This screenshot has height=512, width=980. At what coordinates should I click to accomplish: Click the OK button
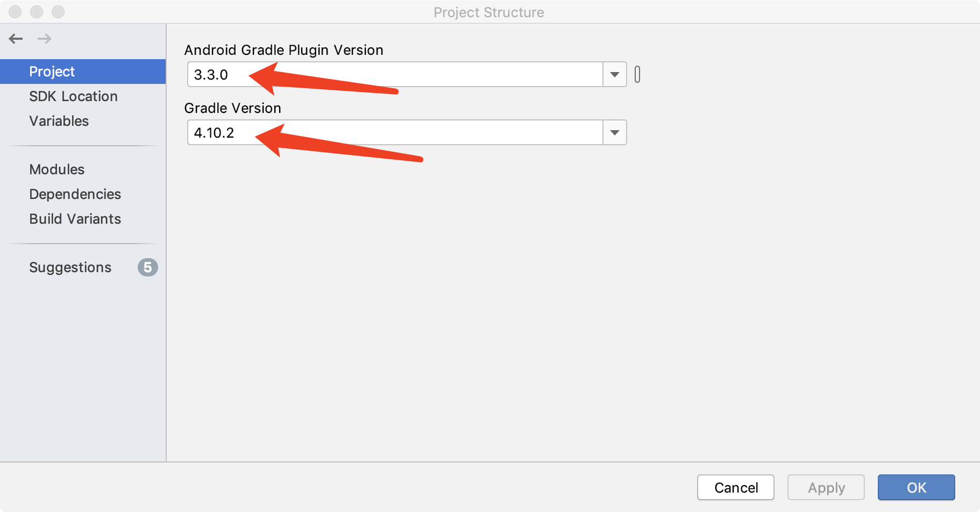(917, 488)
